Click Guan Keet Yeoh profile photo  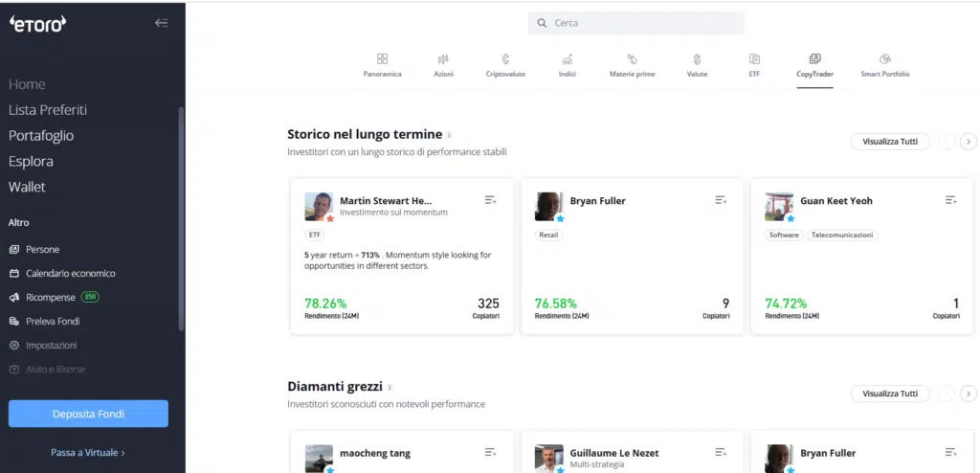click(779, 207)
